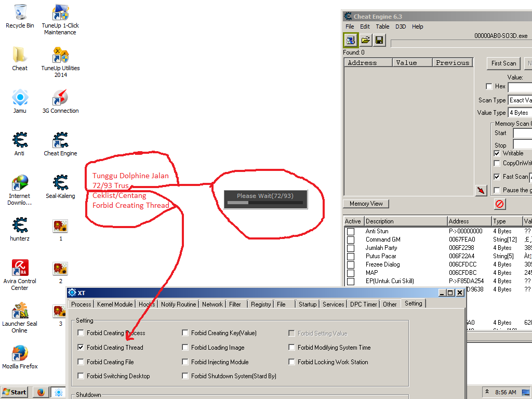The width and height of the screenshot is (532, 399).
Task: Click the Memory View button
Action: [366, 204]
